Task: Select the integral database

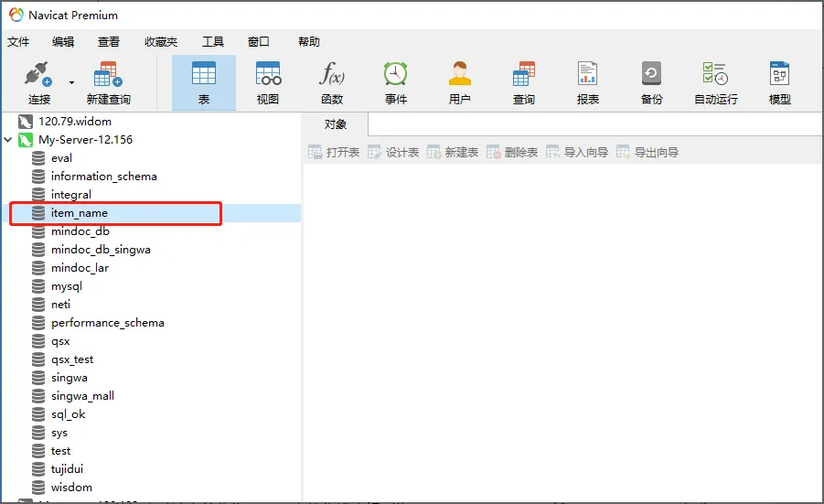Action: click(x=71, y=195)
